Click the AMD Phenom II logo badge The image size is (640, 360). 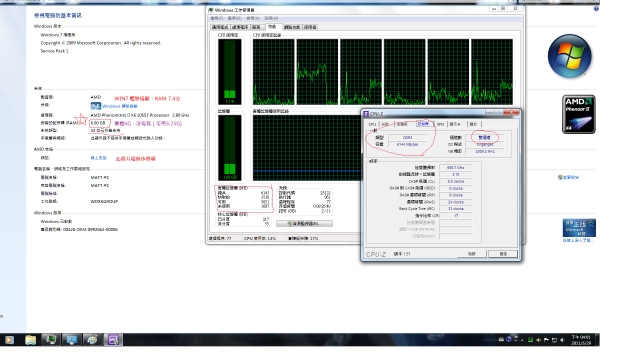point(579,114)
